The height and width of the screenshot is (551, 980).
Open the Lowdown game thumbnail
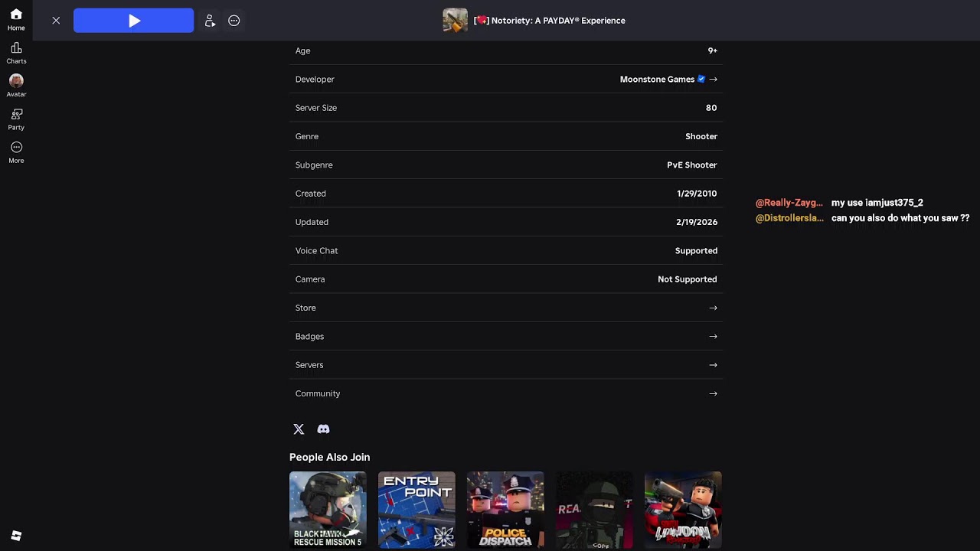(683, 510)
